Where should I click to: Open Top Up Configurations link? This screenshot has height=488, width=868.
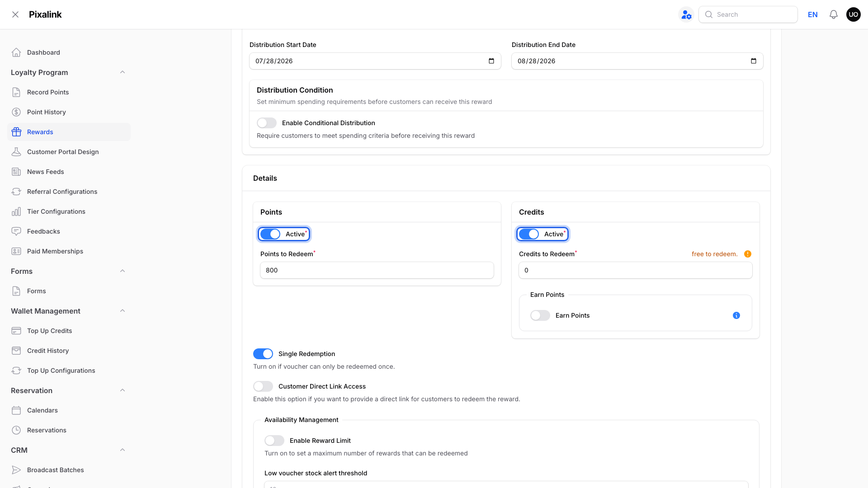point(69,371)
